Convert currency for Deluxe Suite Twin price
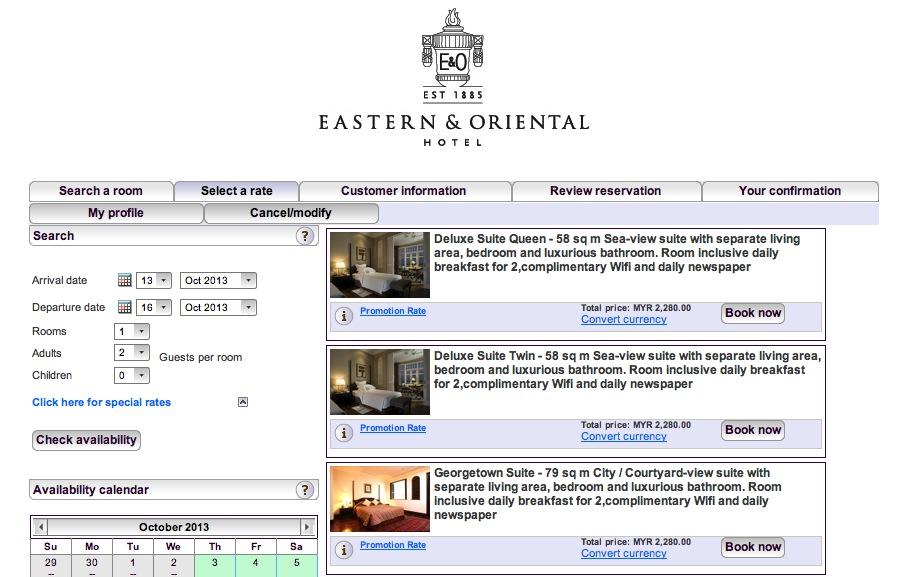This screenshot has width=905, height=577. pyautogui.click(x=624, y=437)
